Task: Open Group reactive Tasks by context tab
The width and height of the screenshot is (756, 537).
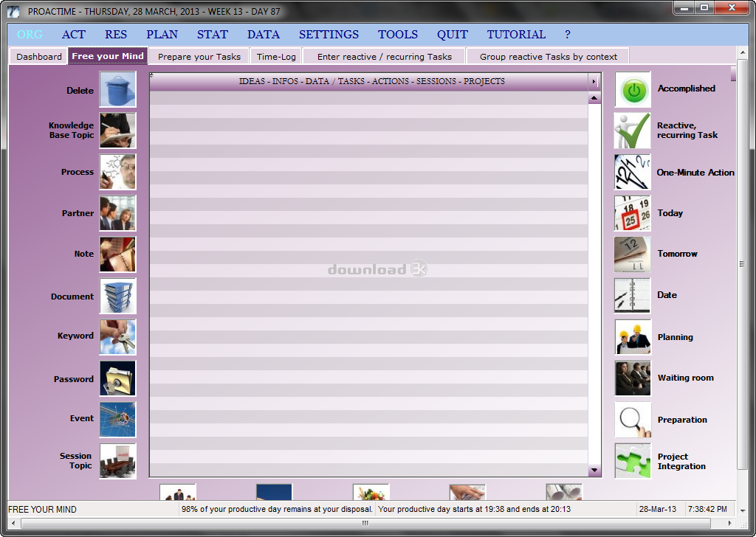Action: [548, 57]
